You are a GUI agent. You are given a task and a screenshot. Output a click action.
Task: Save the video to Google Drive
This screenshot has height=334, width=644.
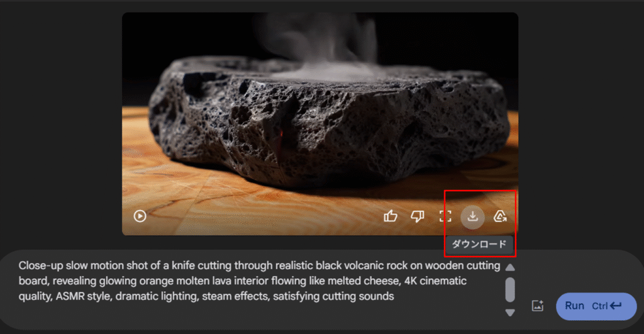coord(500,216)
